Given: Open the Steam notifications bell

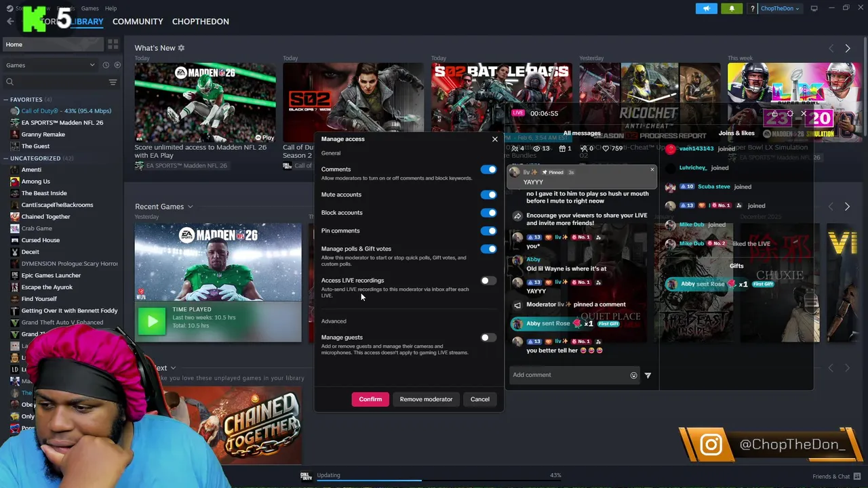Looking at the screenshot, I should pos(732,8).
